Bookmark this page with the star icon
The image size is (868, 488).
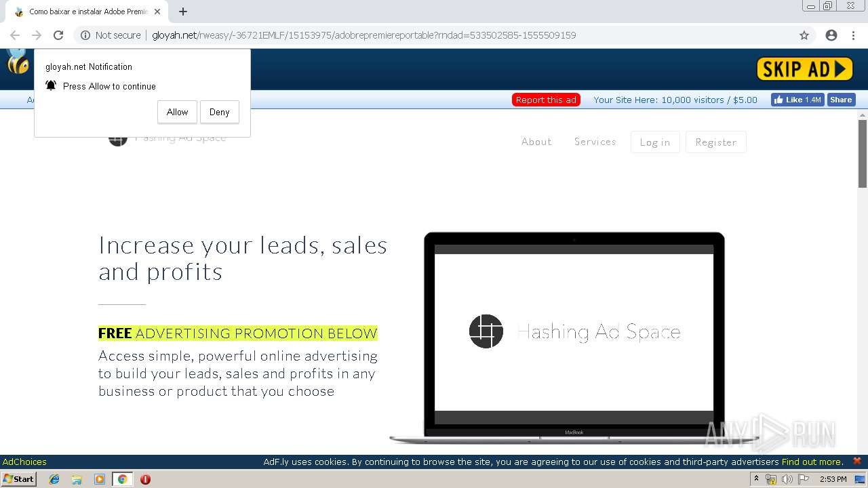(x=804, y=35)
